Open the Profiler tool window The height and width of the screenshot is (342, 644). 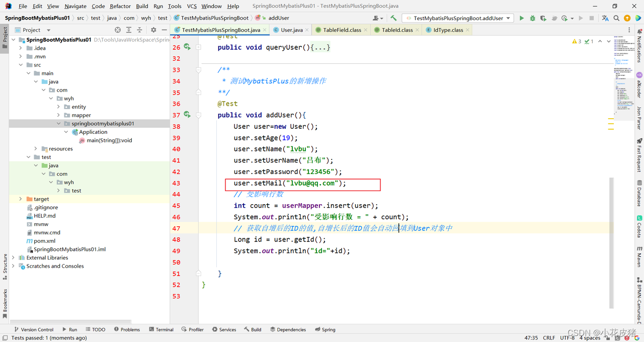tap(192, 330)
